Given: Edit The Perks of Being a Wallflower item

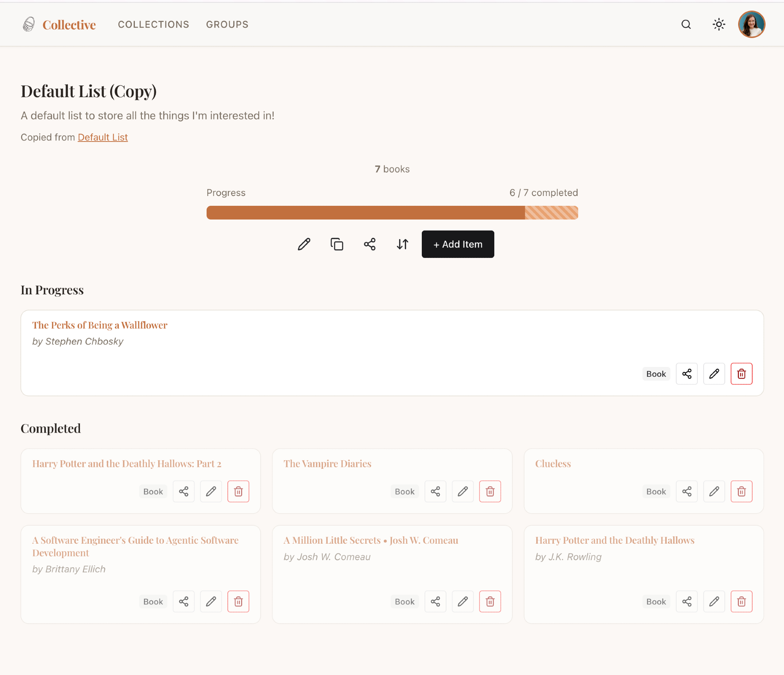Looking at the screenshot, I should coord(714,374).
